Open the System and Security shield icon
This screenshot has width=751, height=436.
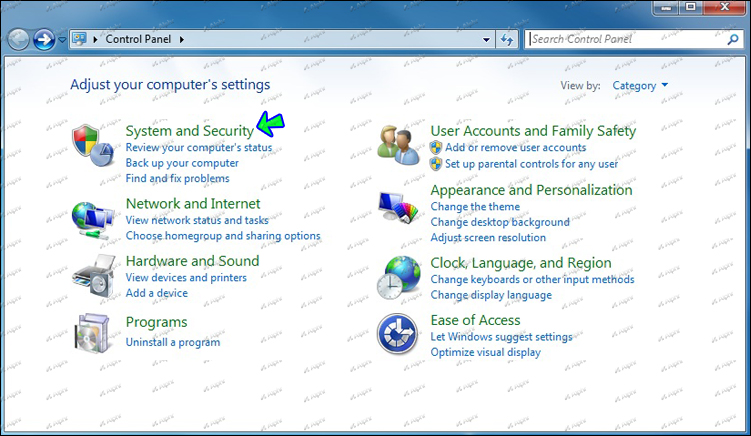(x=93, y=145)
